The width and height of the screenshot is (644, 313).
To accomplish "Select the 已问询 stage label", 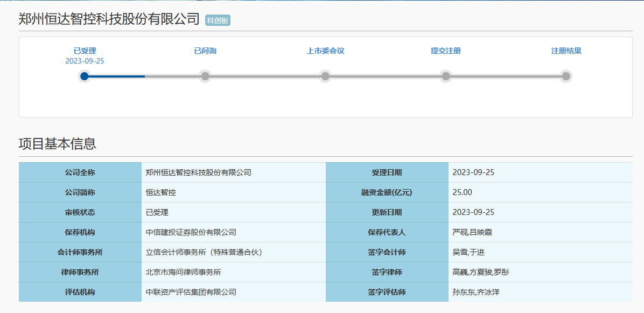I will (x=205, y=51).
